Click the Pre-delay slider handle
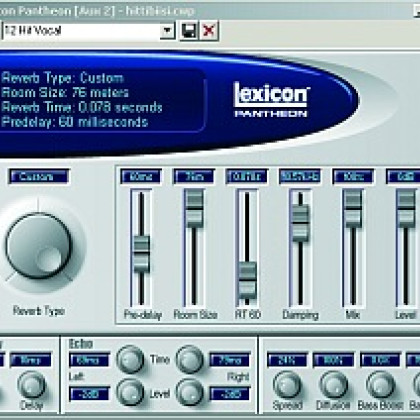This screenshot has height=420, width=420. tap(141, 254)
